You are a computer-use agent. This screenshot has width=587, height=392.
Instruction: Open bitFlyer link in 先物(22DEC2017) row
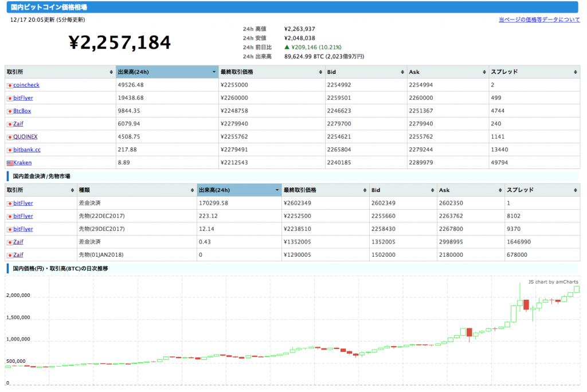point(23,216)
